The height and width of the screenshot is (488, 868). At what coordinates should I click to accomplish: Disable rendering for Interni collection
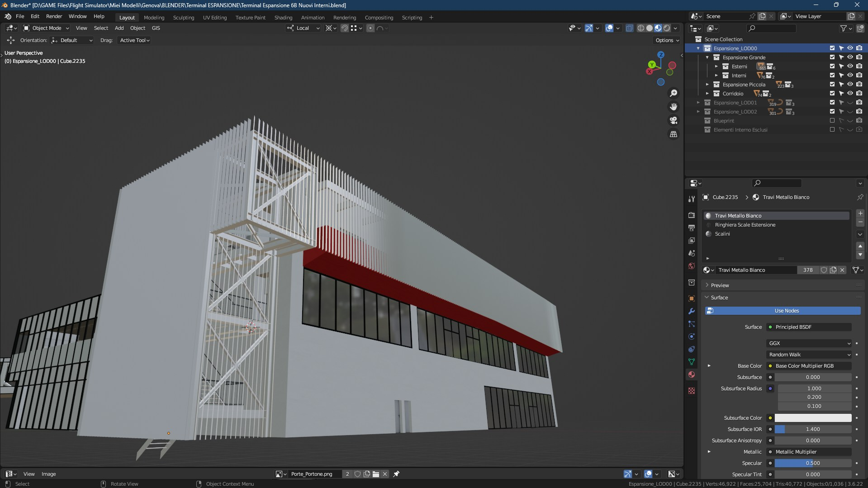pyautogui.click(x=859, y=76)
